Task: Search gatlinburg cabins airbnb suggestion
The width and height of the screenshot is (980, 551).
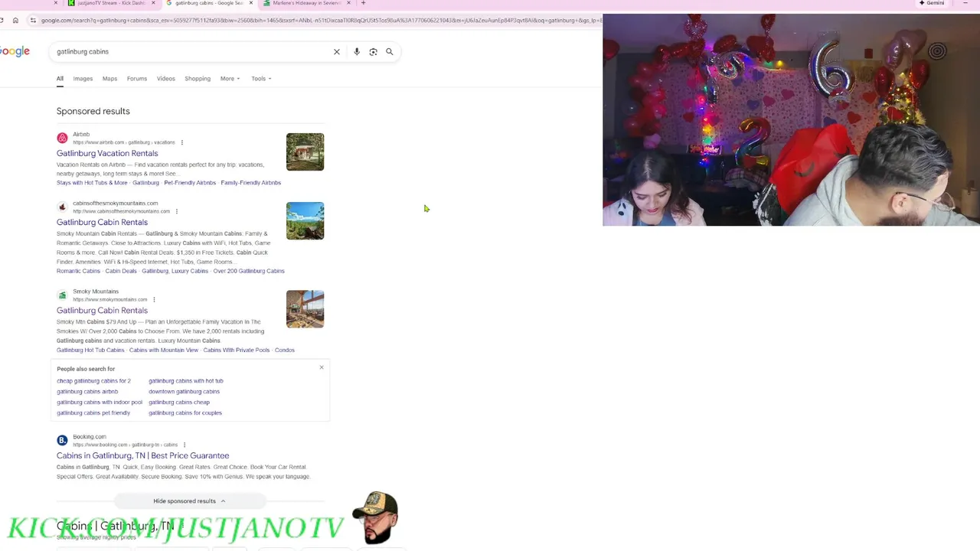Action: point(87,392)
